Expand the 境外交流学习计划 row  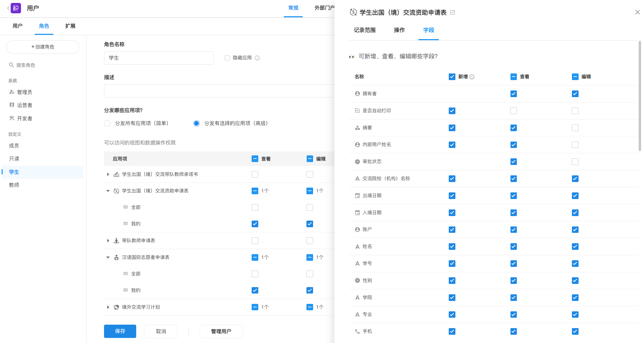pos(108,307)
